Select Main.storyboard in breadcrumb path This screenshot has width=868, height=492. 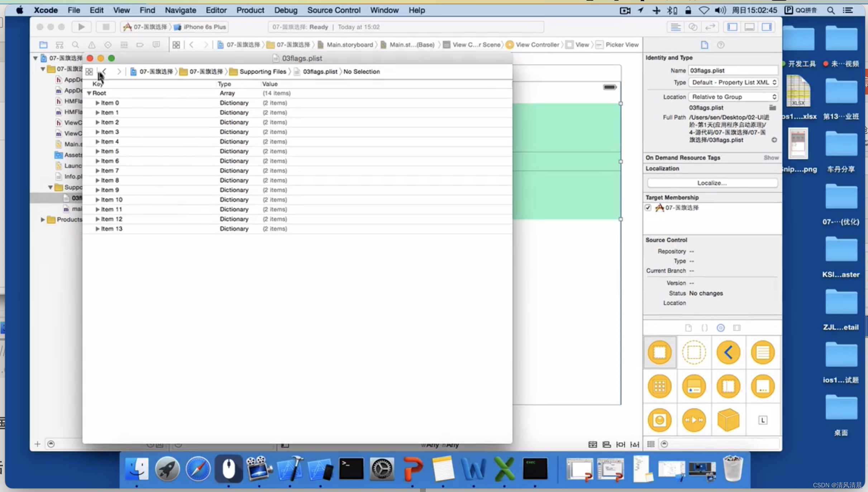[349, 44]
